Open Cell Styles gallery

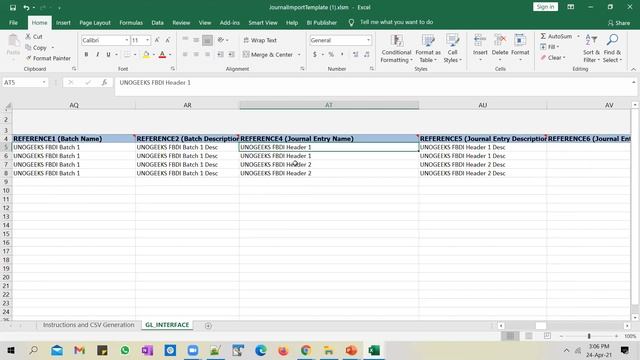pyautogui.click(x=452, y=49)
